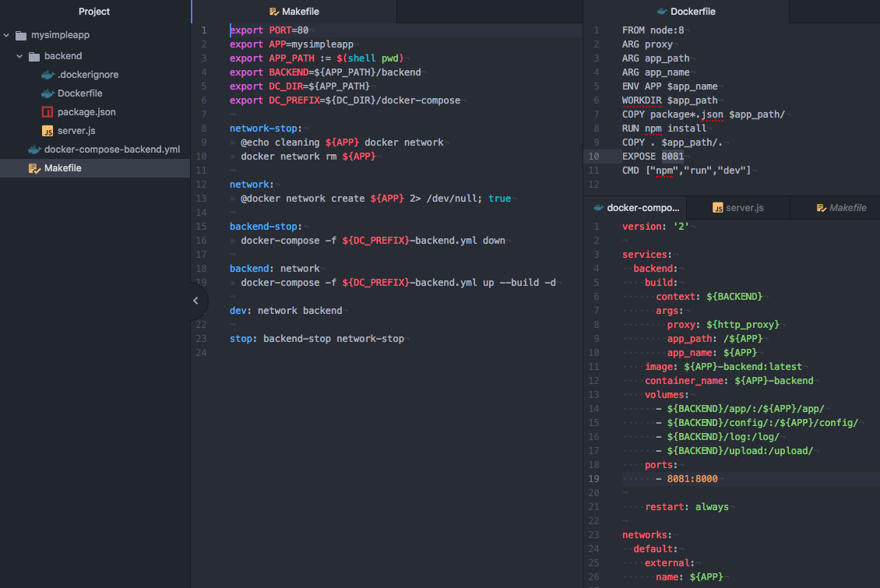Click 'image: ${APP}-backend:latest' line
Viewport: 880px width, 588px height.
(723, 367)
